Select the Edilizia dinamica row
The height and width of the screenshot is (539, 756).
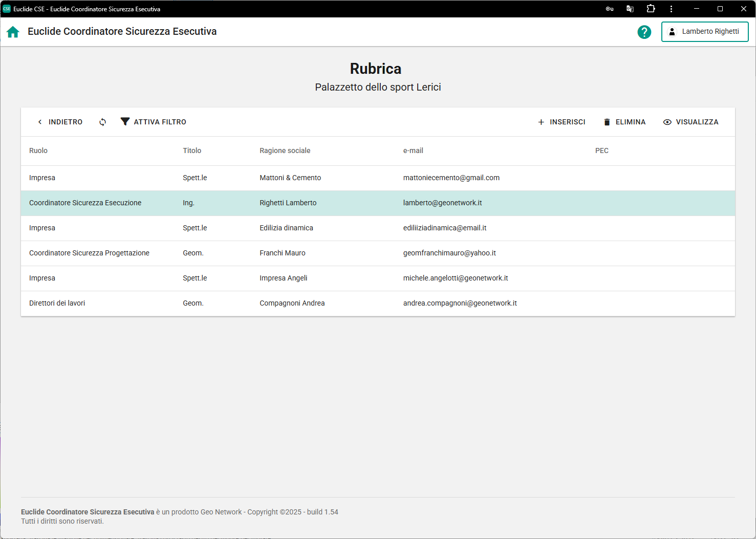click(x=286, y=228)
